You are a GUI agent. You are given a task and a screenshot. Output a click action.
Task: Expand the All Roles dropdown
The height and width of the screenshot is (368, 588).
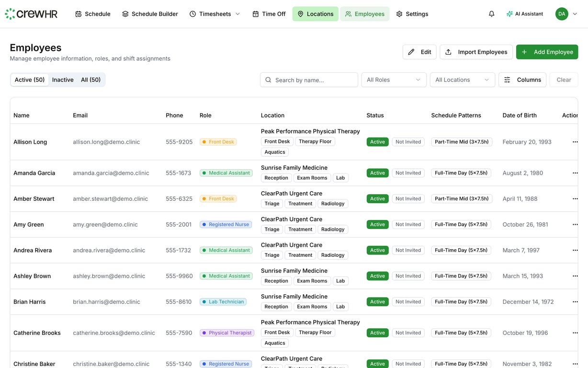click(x=394, y=80)
